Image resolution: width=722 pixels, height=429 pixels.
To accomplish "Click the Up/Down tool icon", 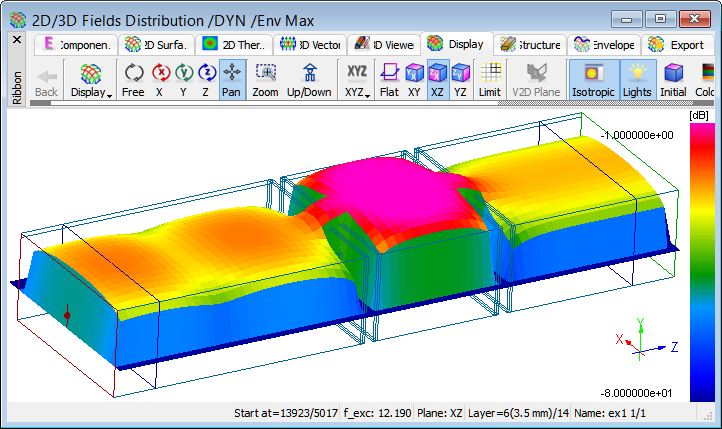I will [309, 80].
